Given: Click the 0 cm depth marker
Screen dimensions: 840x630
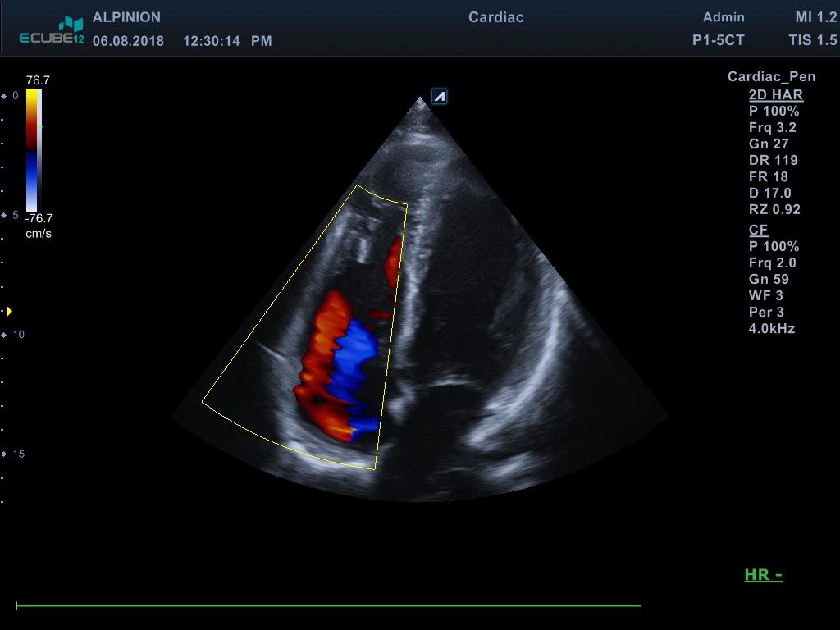Looking at the screenshot, I should [x=15, y=96].
